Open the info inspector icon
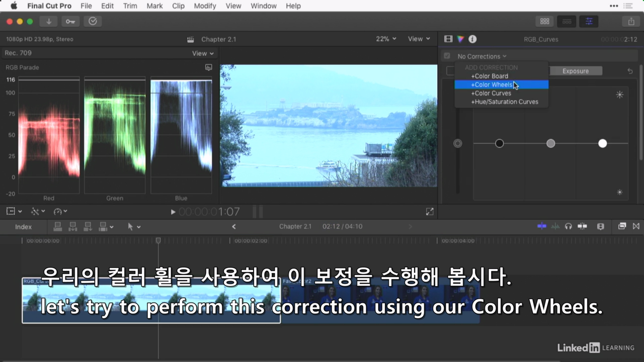Screen dimensions: 644x362 472,39
